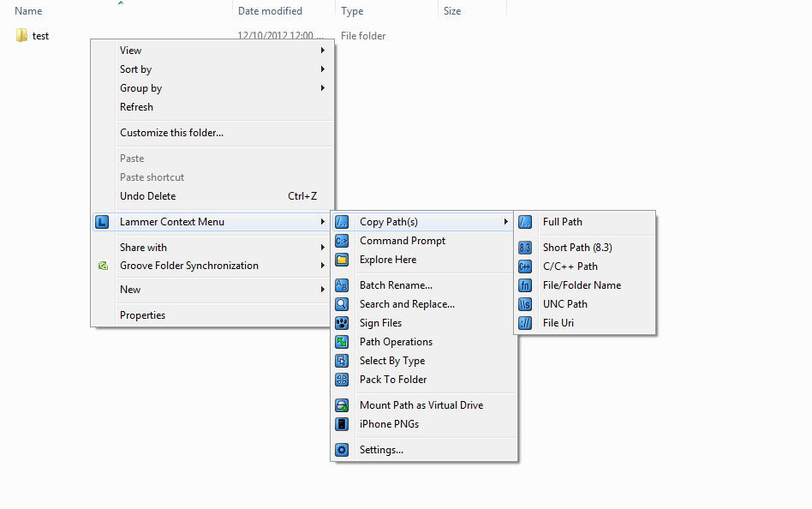The image size is (812, 509).
Task: Click the UNC Path icon
Action: click(525, 304)
